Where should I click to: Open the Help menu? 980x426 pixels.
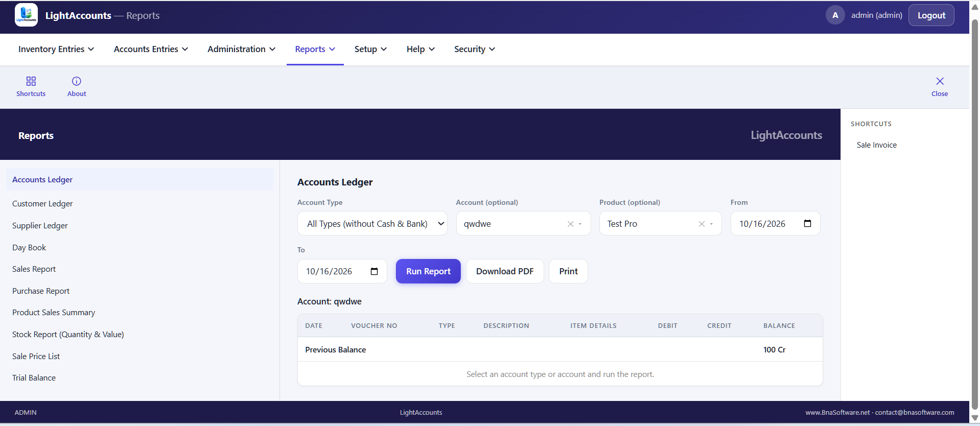(421, 49)
